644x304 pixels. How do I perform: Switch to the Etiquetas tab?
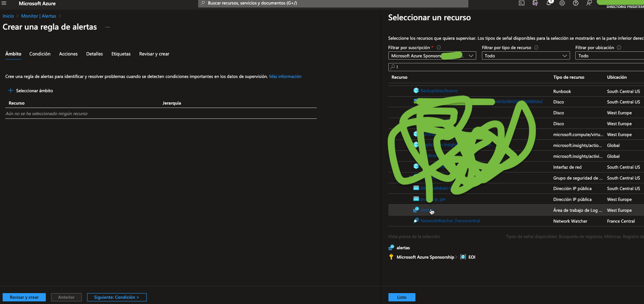point(121,54)
